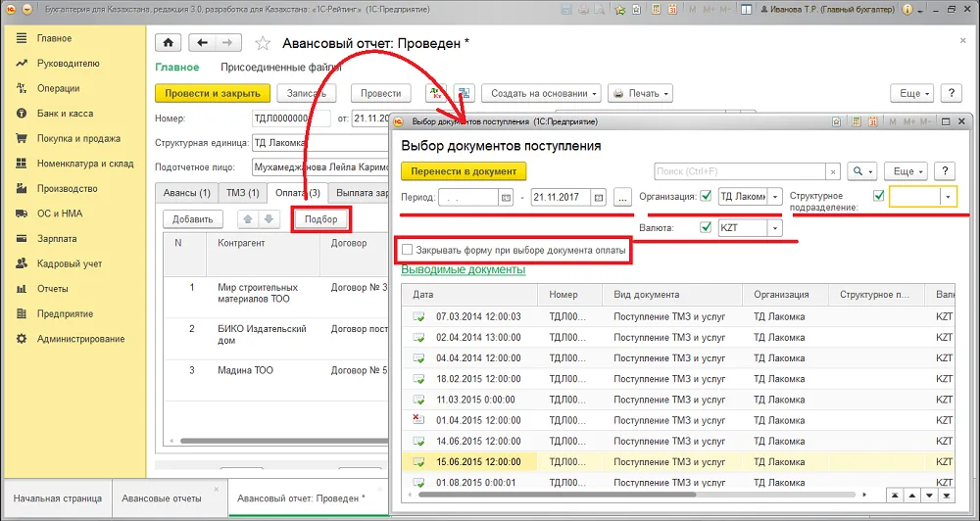Image resolution: width=980 pixels, height=521 pixels.
Task: Click in Поиск (Ctrl+F) search field
Action: click(740, 171)
